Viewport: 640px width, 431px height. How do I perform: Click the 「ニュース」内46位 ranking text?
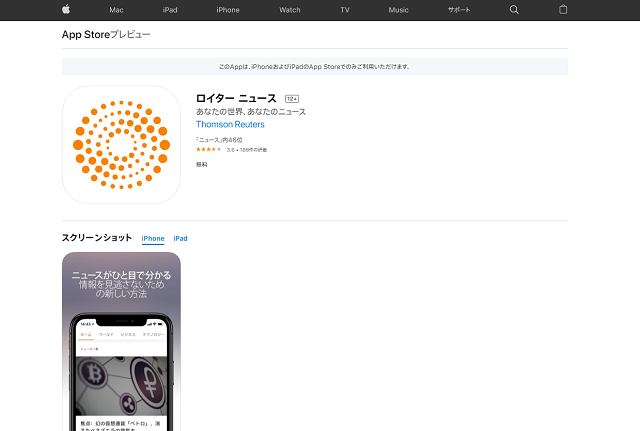pyautogui.click(x=219, y=140)
